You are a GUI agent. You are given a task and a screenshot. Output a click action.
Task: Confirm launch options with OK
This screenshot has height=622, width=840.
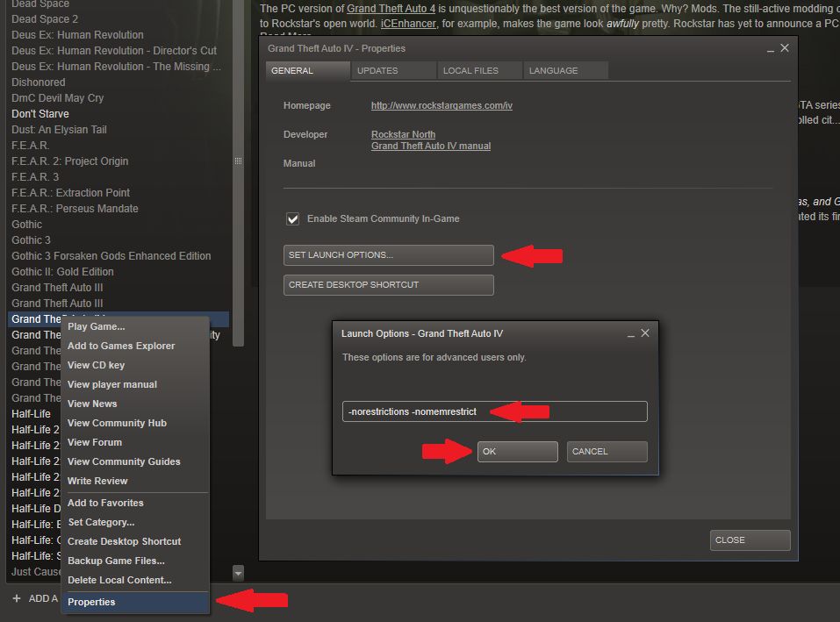click(518, 452)
